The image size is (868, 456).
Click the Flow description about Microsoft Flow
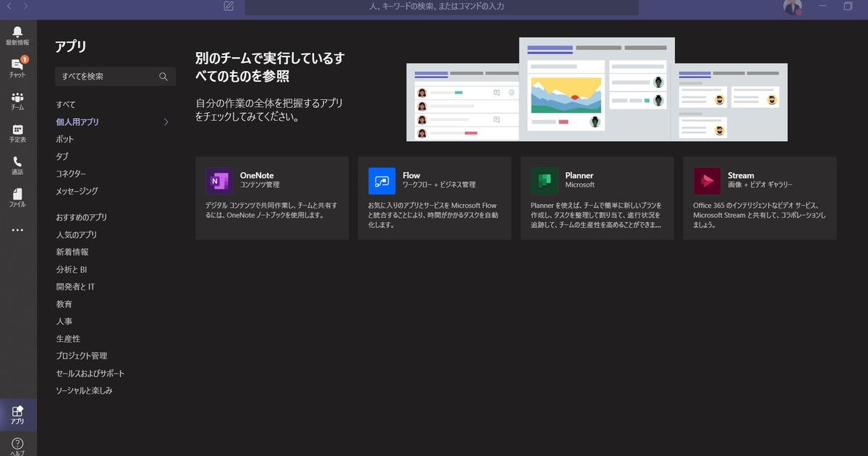pos(433,215)
